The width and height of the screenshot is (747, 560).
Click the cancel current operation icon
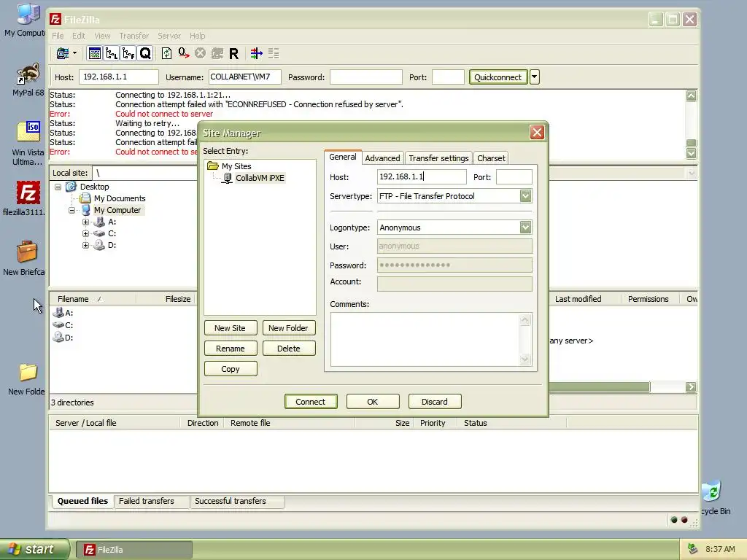[200, 53]
